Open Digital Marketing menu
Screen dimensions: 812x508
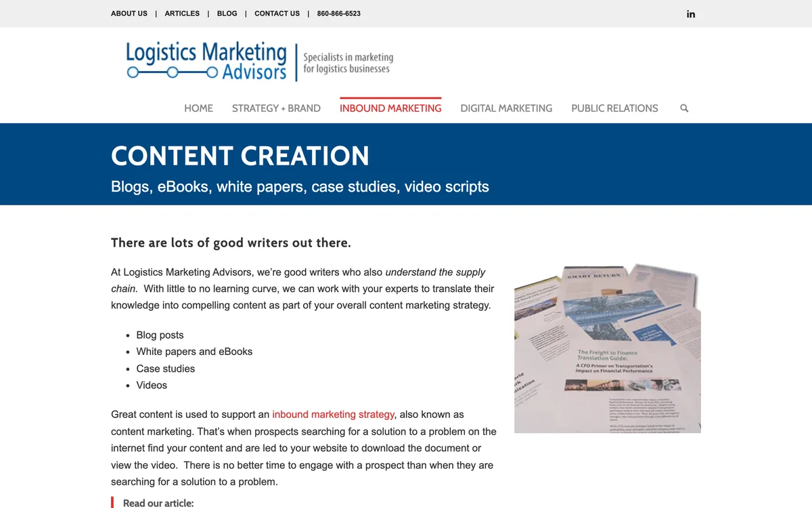(506, 108)
